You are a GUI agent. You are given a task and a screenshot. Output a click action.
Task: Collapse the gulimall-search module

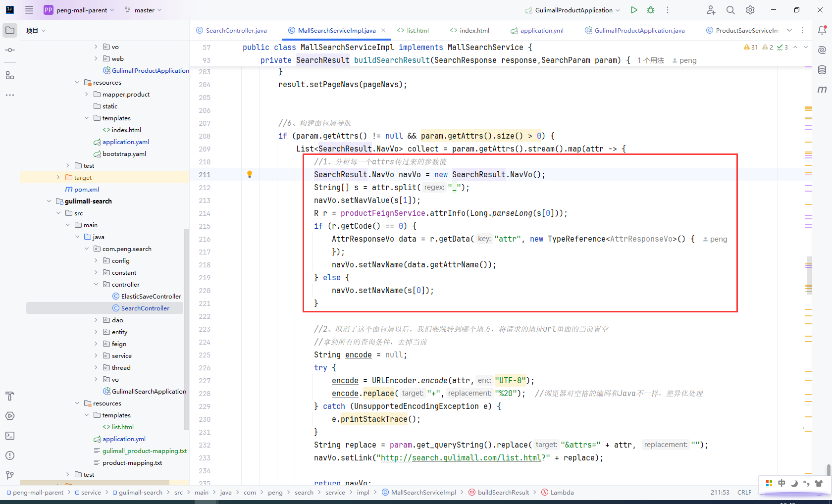[49, 201]
